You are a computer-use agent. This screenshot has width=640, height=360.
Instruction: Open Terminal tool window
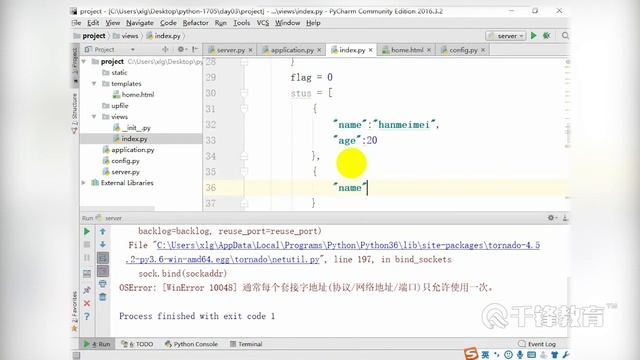[x=246, y=344]
